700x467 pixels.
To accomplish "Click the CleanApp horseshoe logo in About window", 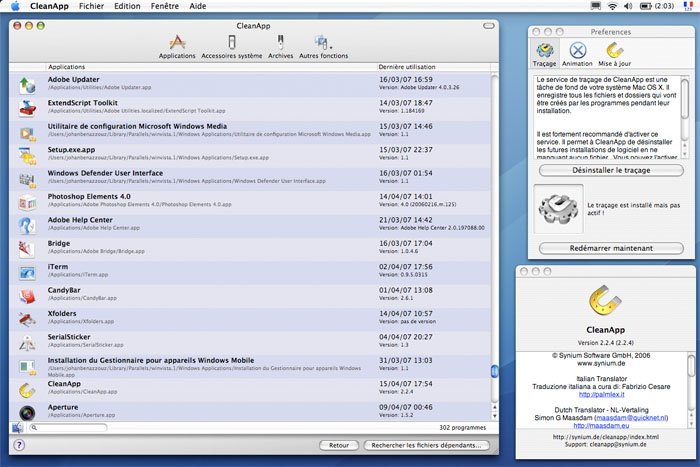I will tap(605, 300).
